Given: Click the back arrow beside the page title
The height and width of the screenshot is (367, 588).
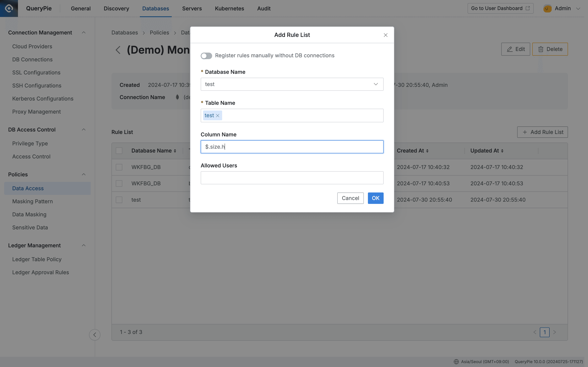Looking at the screenshot, I should coord(118,50).
